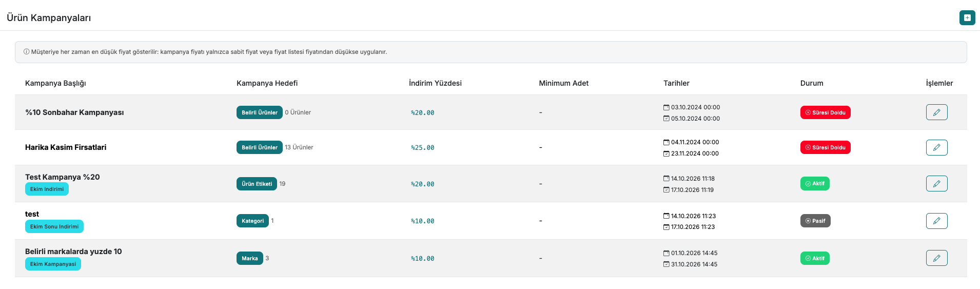The height and width of the screenshot is (289, 980).
Task: Click calendar icon beside 14.10.2026 11:18
Action: point(666,179)
